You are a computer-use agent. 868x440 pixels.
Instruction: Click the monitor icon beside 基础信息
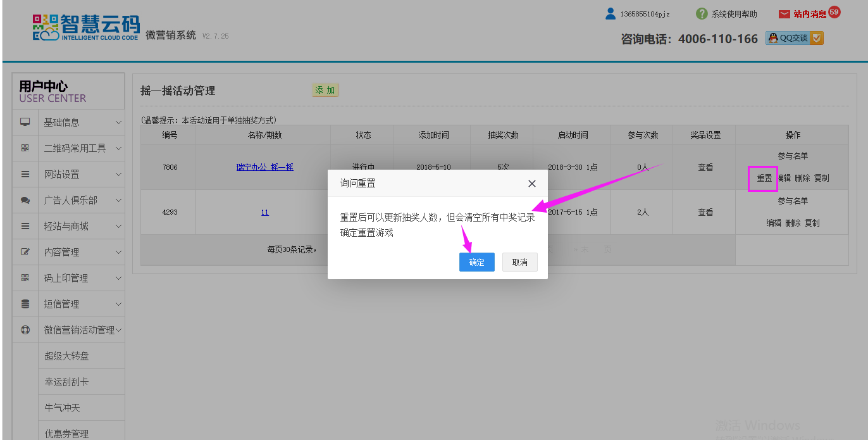tap(25, 122)
